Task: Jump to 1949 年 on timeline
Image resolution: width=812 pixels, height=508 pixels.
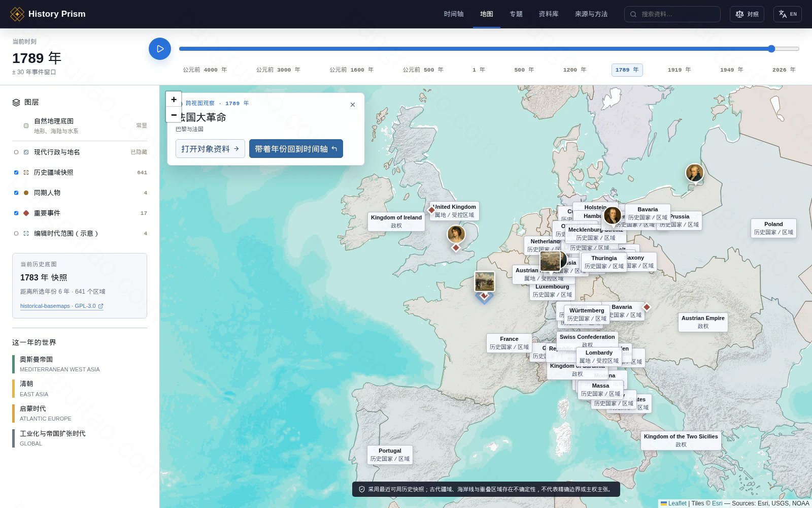Action: (x=731, y=70)
